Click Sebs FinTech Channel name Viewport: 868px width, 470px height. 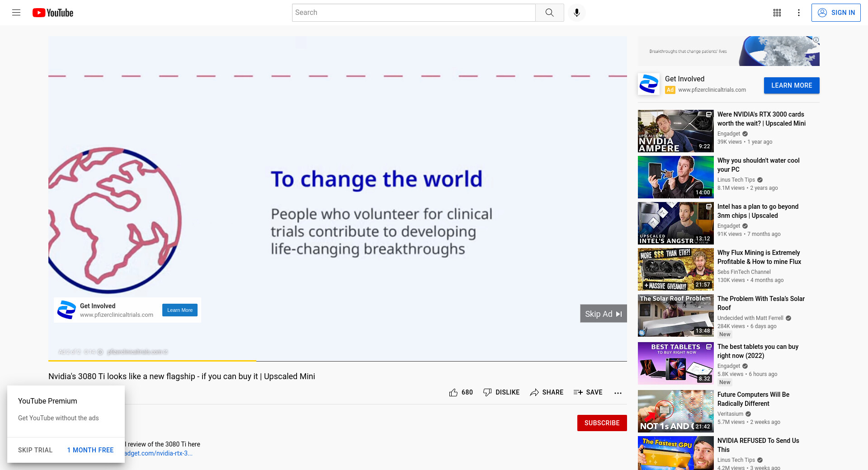click(x=744, y=272)
